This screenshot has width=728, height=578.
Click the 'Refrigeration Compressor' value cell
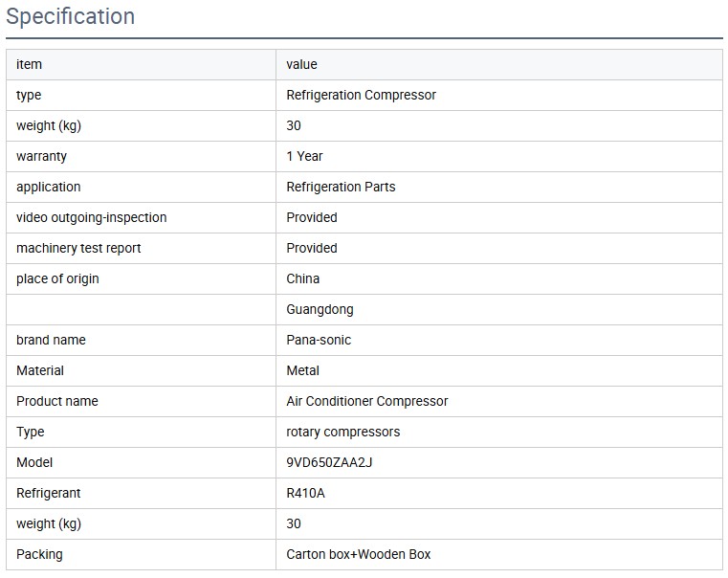click(x=361, y=95)
